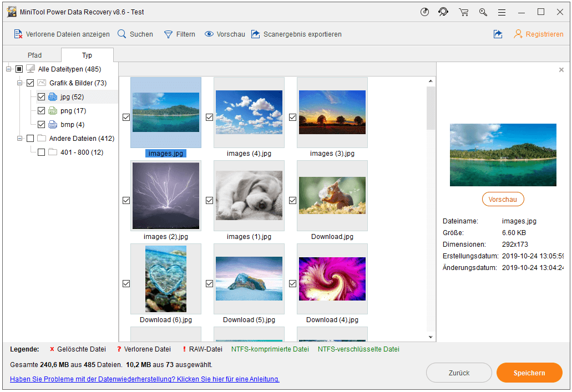
Task: Click the scrollbar down arrow
Action: pos(431,337)
